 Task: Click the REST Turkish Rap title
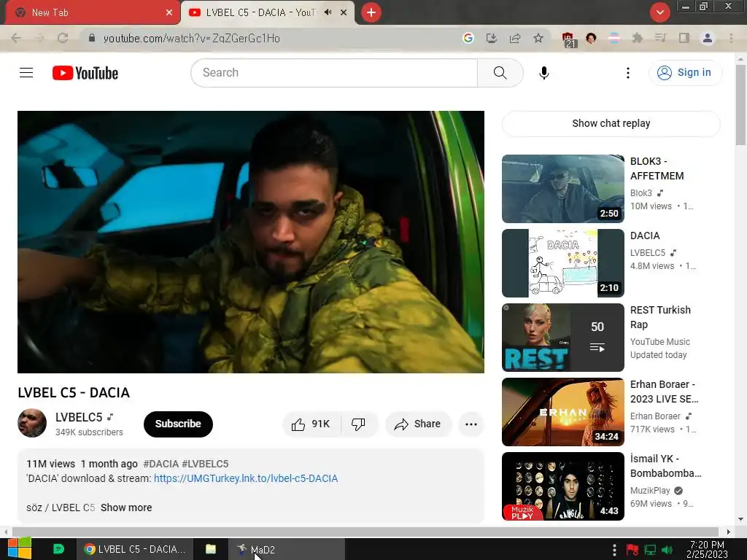660,317
